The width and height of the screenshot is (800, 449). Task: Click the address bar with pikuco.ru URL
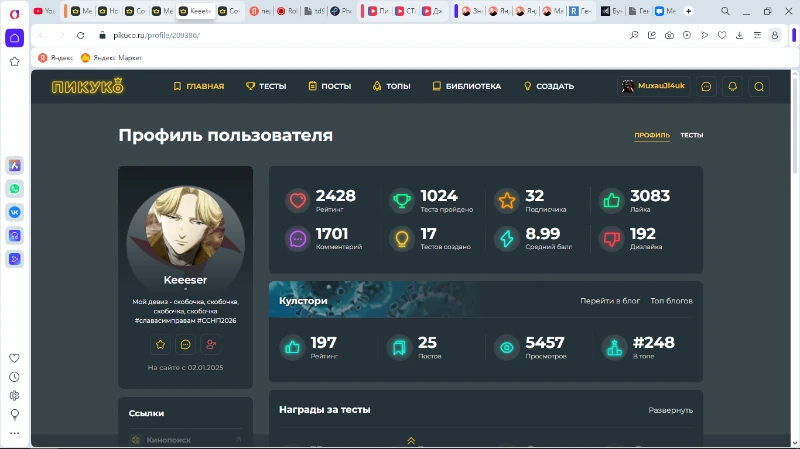coord(156,35)
